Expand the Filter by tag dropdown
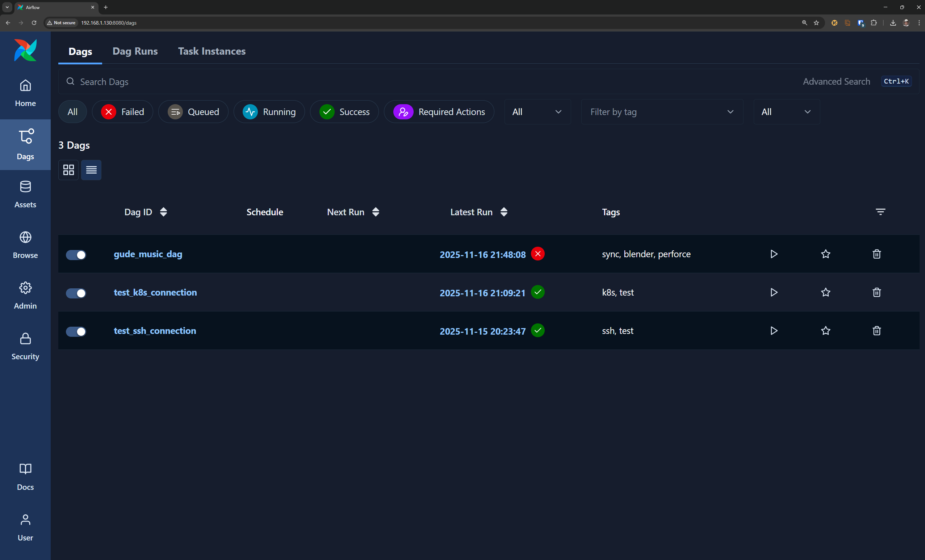Image resolution: width=925 pixels, height=560 pixels. [x=661, y=112]
